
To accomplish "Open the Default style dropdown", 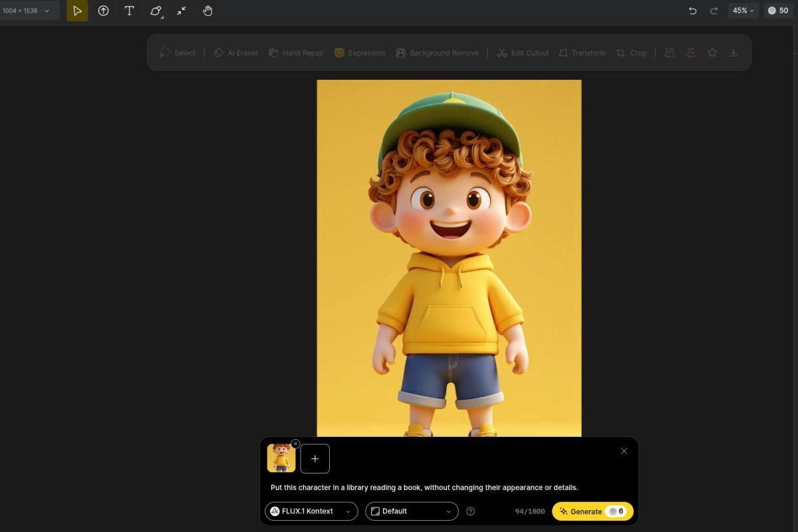I will 411,511.
